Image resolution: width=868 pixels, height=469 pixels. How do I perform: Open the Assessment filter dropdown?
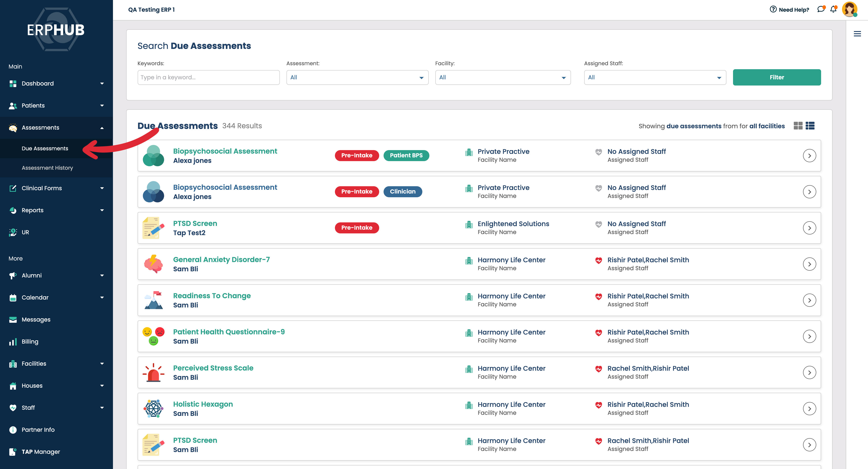[357, 78]
